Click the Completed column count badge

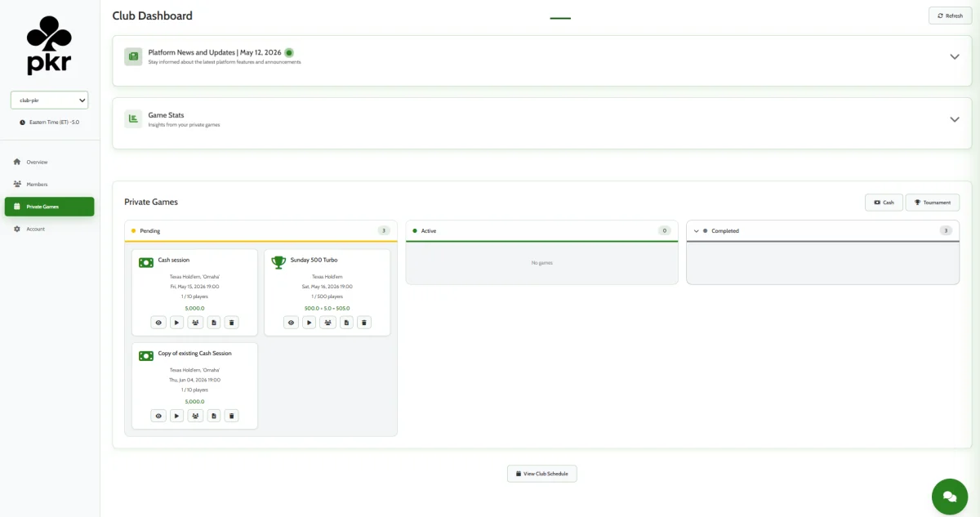(x=946, y=231)
